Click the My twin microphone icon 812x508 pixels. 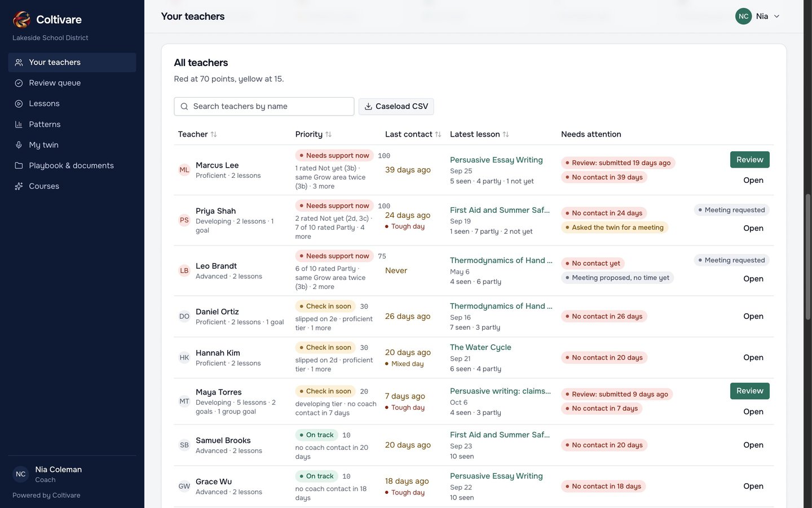19,145
